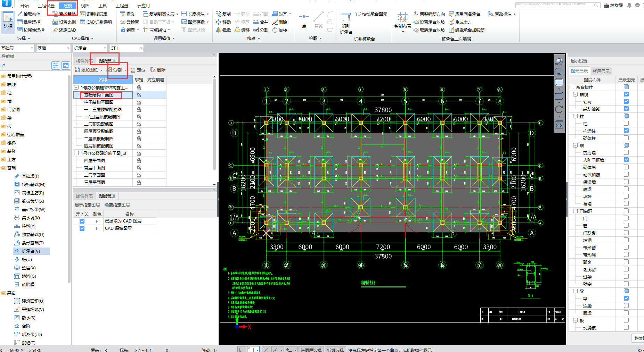Click 编辑承台加强筋 tool

click(466, 30)
